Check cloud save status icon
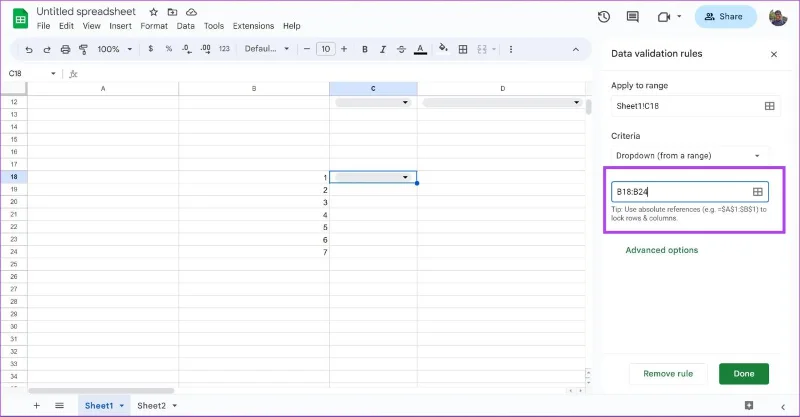 tap(191, 12)
